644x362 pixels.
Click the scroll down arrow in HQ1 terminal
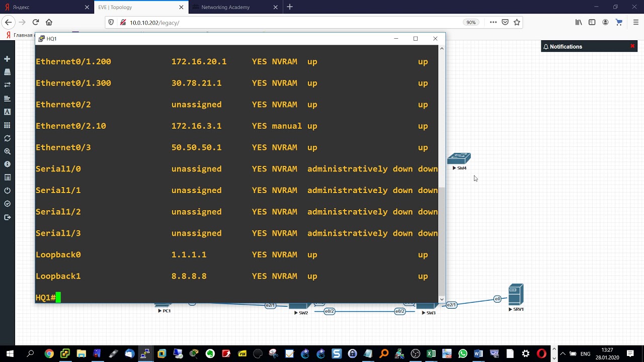442,299
